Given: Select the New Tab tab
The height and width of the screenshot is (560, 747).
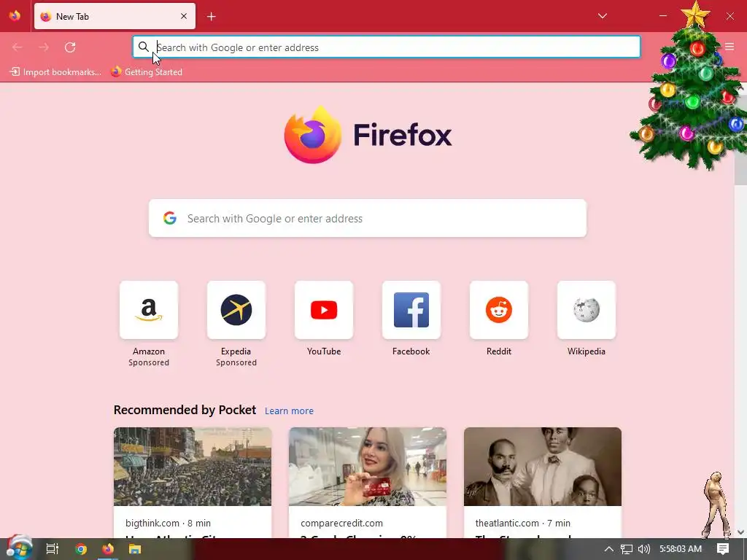Looking at the screenshot, I should click(x=115, y=16).
